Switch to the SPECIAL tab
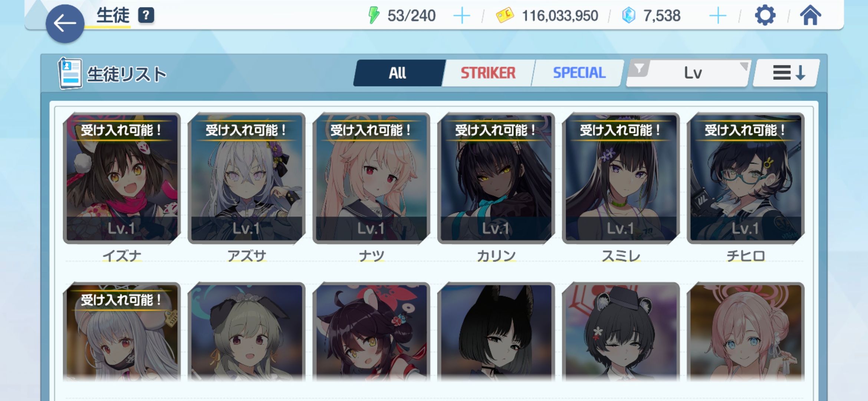 tap(579, 73)
